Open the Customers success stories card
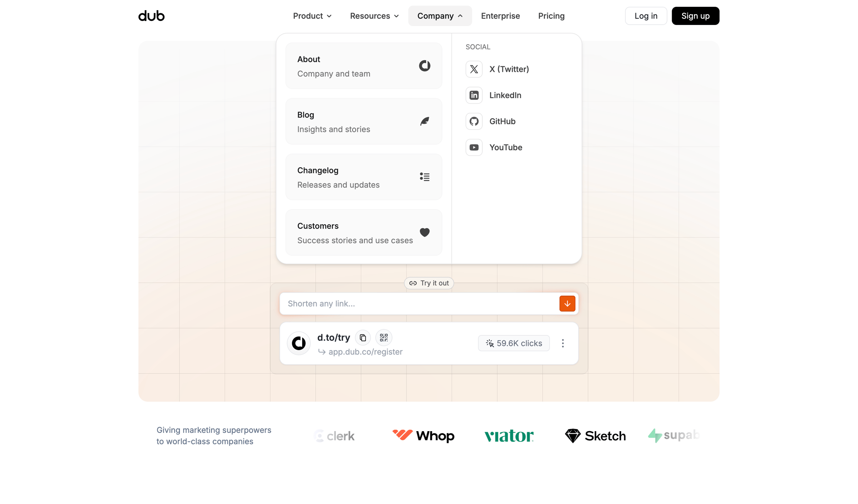The width and height of the screenshot is (858, 504). pos(364,233)
